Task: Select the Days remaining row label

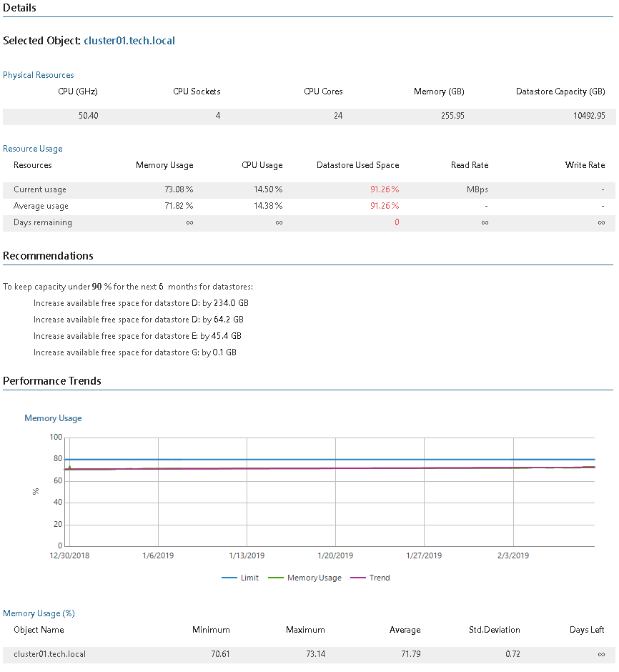Action: (x=43, y=222)
